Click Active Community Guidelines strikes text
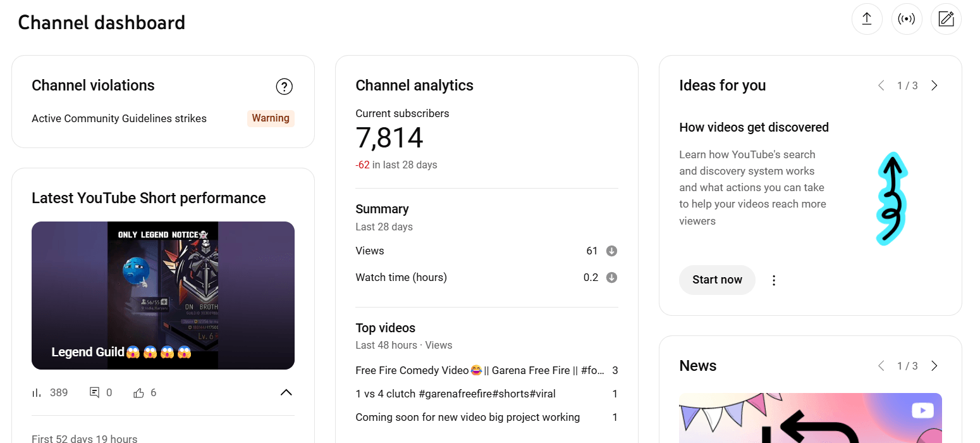 pos(119,118)
